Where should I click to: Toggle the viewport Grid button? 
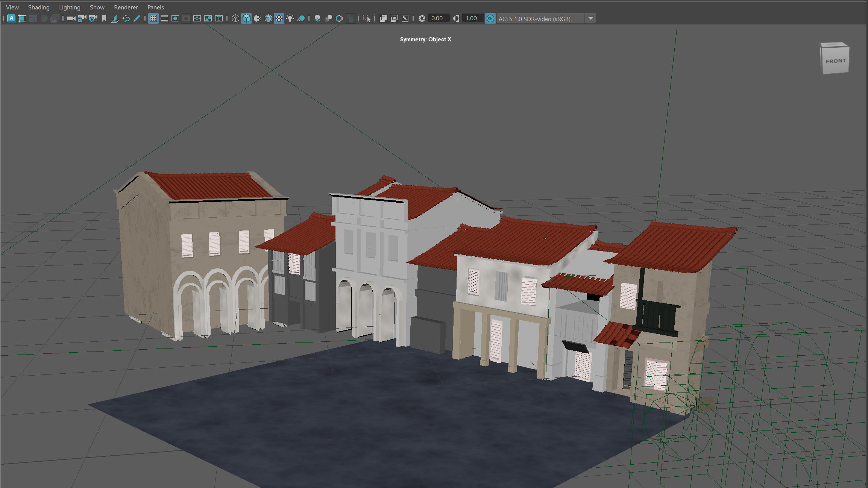(x=153, y=18)
